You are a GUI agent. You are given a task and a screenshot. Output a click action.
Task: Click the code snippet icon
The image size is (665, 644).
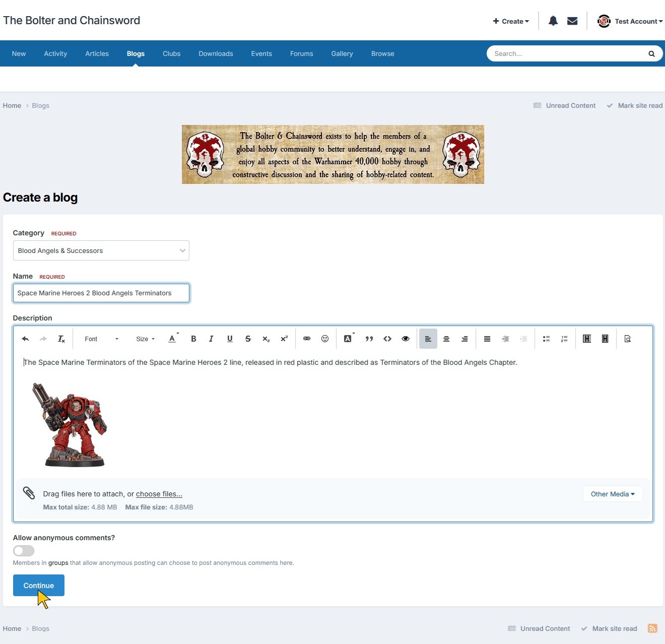point(387,339)
